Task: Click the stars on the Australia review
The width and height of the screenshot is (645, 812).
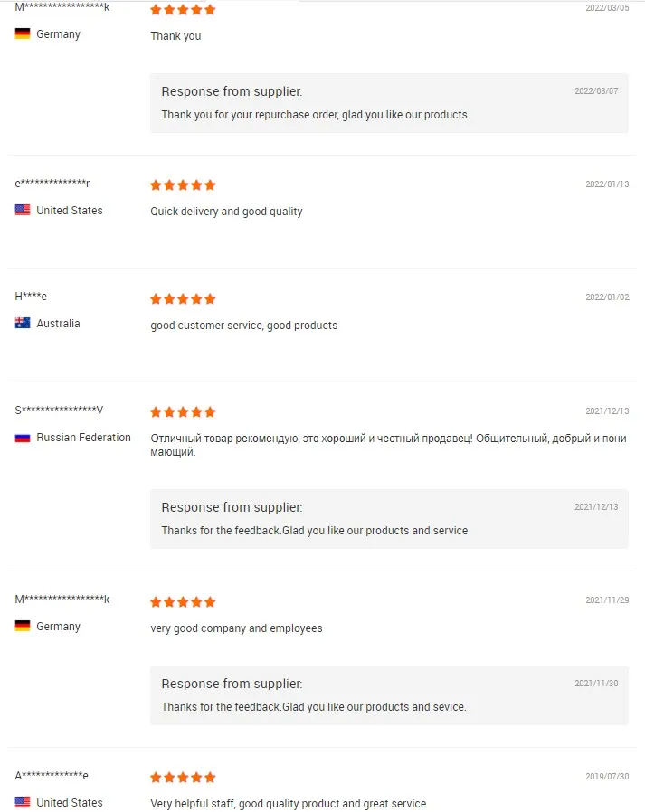Action: [x=183, y=298]
